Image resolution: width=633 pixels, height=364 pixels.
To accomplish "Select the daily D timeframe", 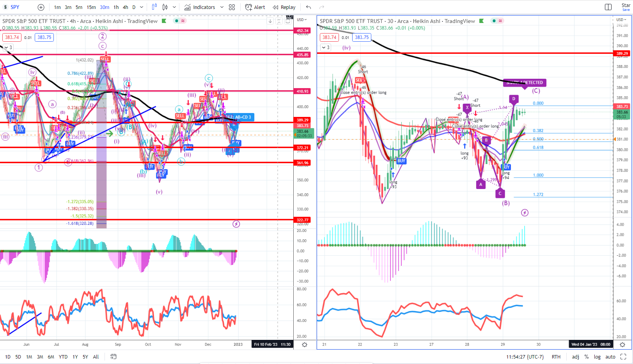I will 134,7.
